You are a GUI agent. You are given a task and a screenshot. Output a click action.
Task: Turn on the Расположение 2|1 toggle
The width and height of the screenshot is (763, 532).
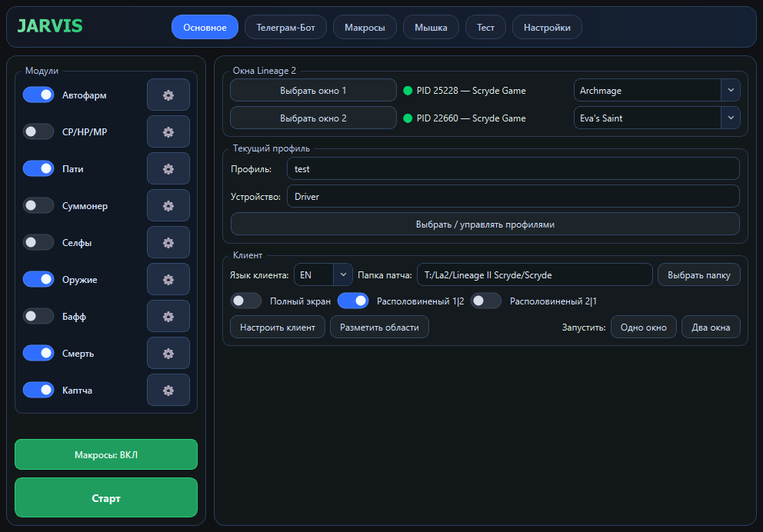coord(486,301)
